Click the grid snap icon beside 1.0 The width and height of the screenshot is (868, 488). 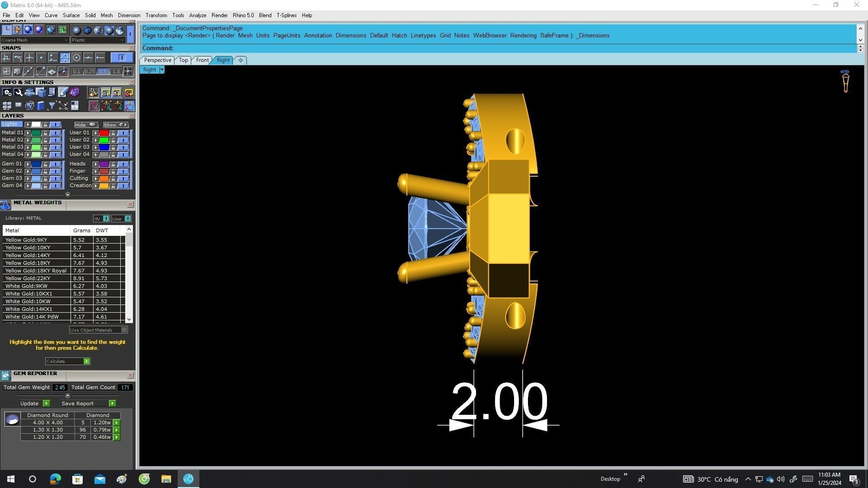[x=128, y=71]
